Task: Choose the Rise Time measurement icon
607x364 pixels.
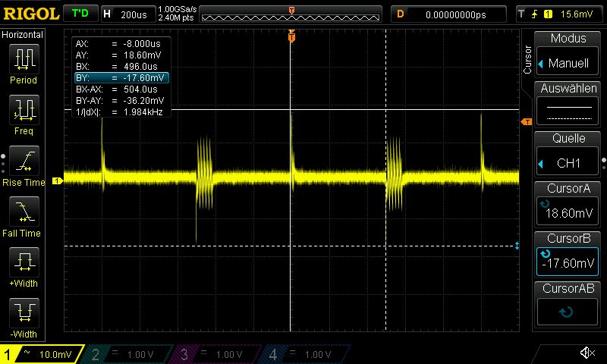Action: click(24, 161)
